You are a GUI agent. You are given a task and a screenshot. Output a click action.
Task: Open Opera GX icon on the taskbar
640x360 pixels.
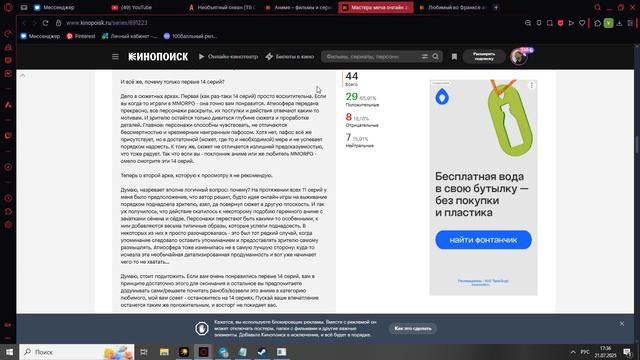(x=203, y=352)
